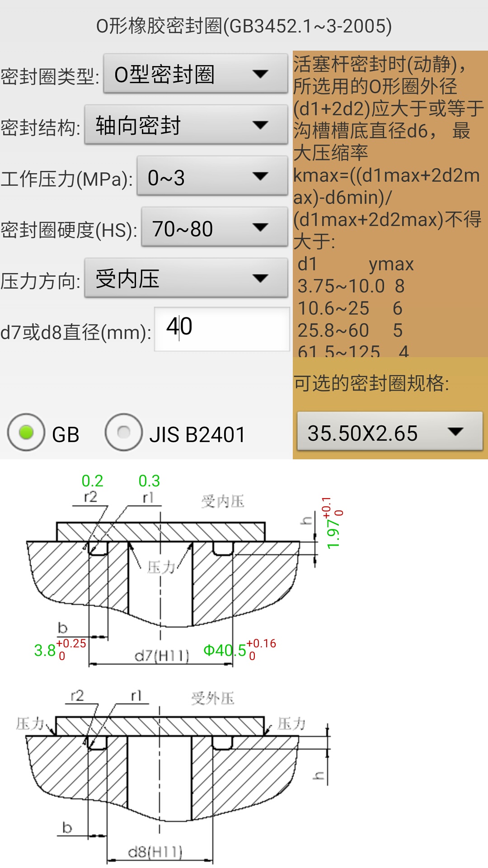Click the 活塞杆密封 description text panel
The image size is (488, 868).
pyautogui.click(x=389, y=203)
